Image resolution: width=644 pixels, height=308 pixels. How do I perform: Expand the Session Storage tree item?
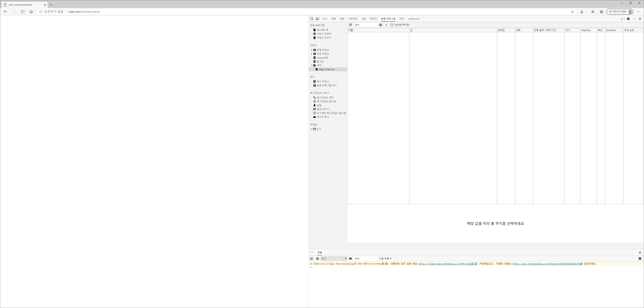(x=311, y=54)
